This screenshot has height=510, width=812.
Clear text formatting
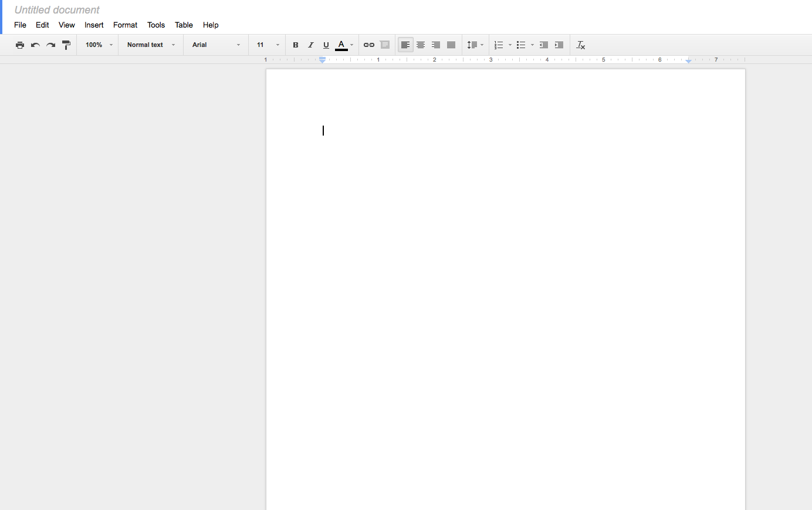[x=580, y=45]
